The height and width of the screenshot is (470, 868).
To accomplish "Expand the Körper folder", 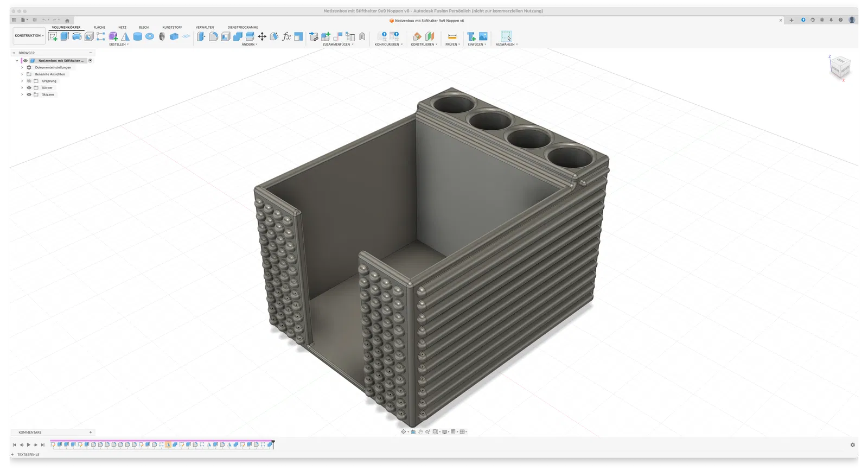I will 22,88.
